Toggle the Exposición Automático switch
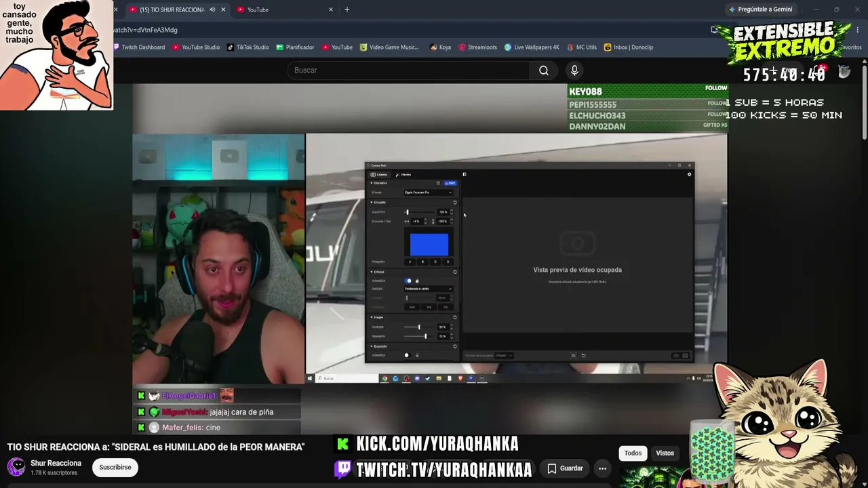868x488 pixels. pyautogui.click(x=407, y=355)
